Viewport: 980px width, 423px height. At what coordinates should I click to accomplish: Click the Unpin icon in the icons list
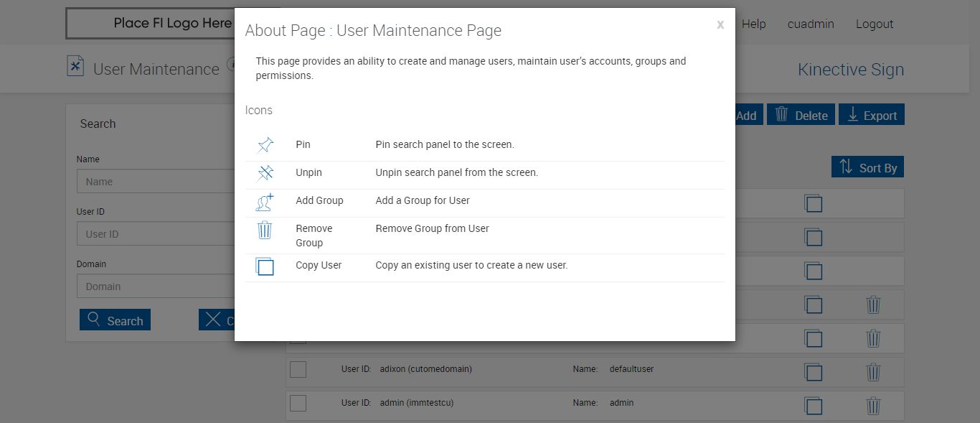point(265,173)
